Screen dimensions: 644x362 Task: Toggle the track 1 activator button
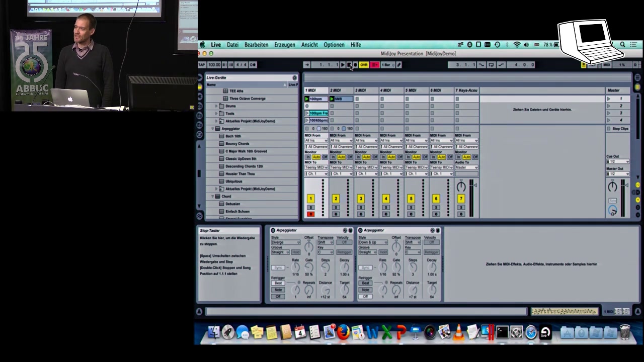[311, 199]
